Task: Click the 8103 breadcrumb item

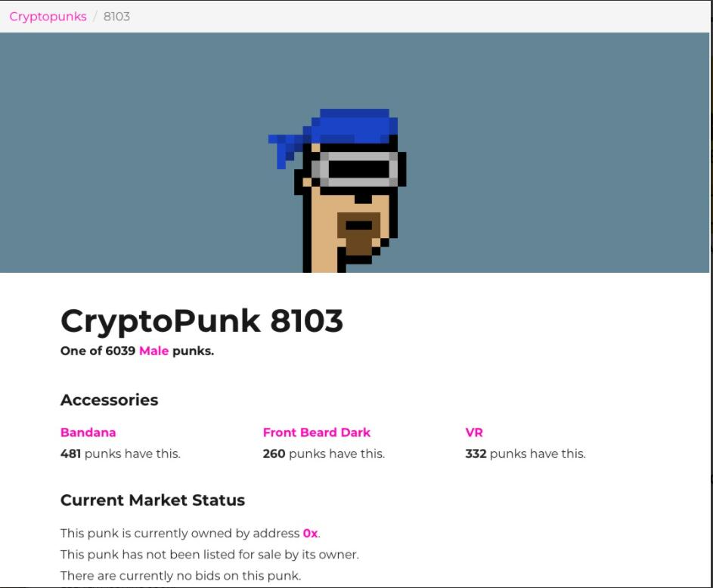Action: coord(117,17)
